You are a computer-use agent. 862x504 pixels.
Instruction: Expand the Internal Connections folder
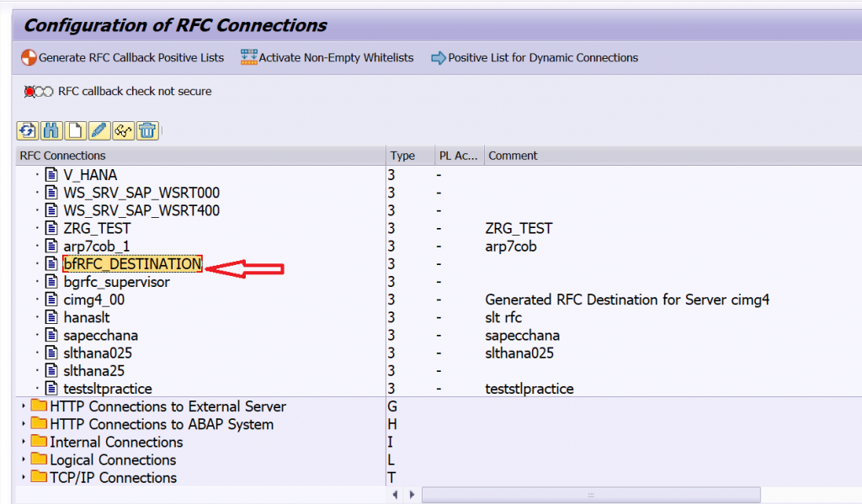[x=23, y=442]
